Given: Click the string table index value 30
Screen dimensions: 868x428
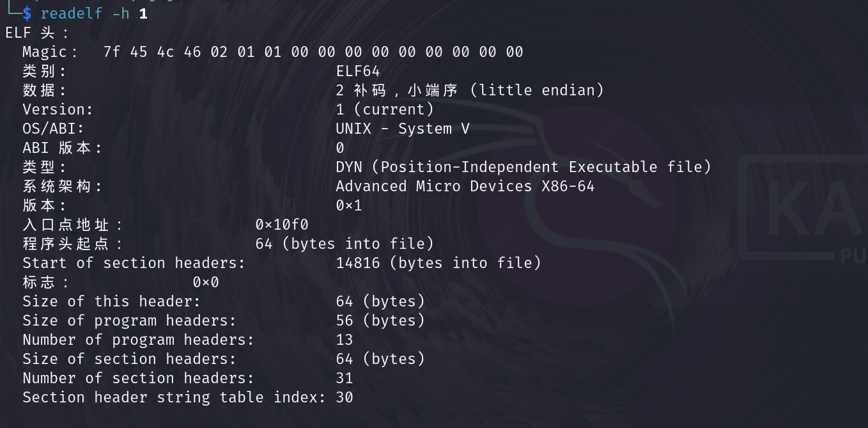Looking at the screenshot, I should tap(345, 397).
